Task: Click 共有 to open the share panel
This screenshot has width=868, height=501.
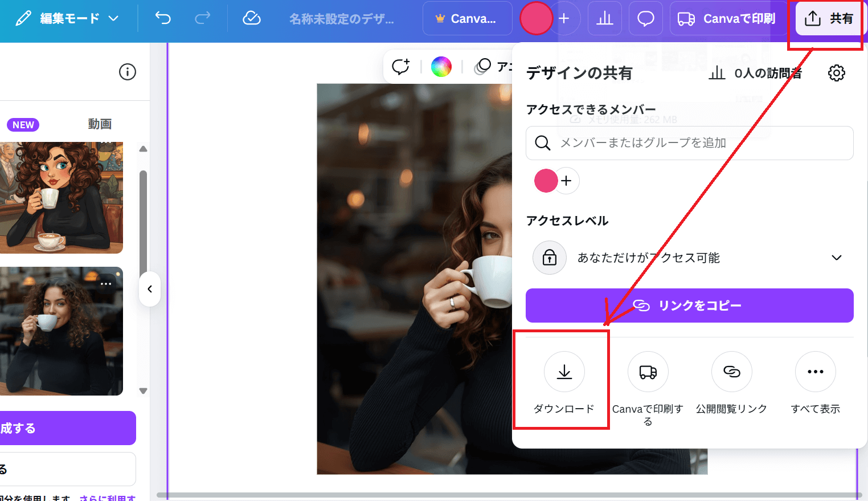Action: point(826,18)
